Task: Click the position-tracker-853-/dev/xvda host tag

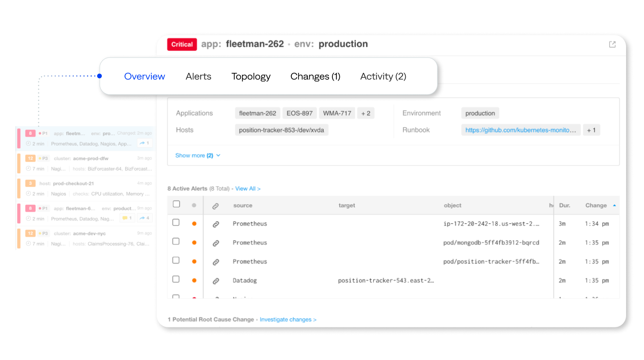Action: coord(281,130)
